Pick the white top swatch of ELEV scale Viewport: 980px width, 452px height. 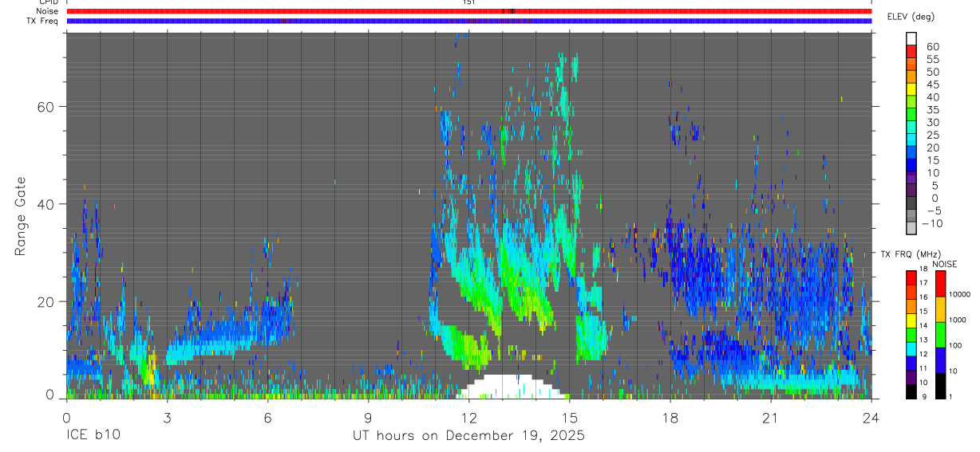(x=911, y=38)
